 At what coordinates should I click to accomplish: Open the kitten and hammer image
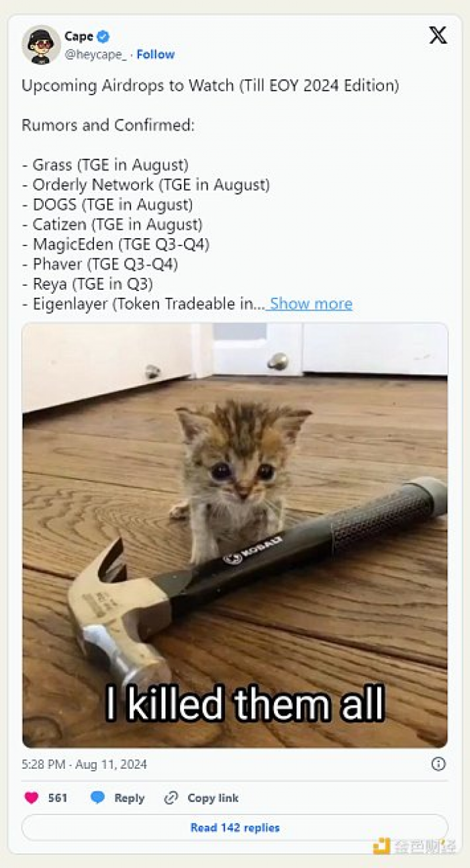[x=235, y=535]
